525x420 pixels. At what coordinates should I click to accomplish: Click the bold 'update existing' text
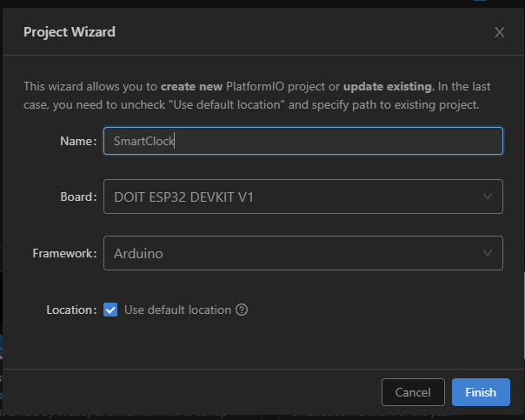[387, 87]
